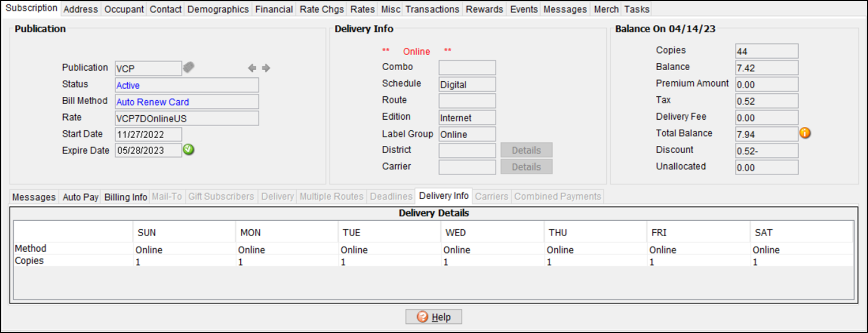This screenshot has width=868, height=333.
Task: Switch to the Financial tab
Action: pos(274,9)
